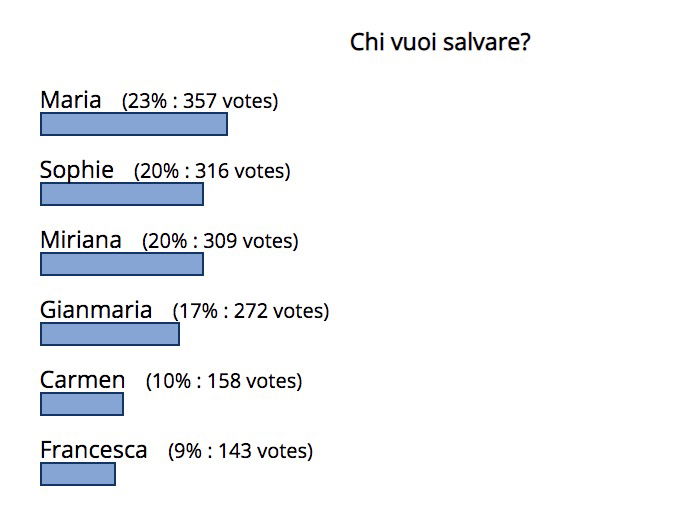
Task: Select the Miriana name label
Action: (x=81, y=240)
